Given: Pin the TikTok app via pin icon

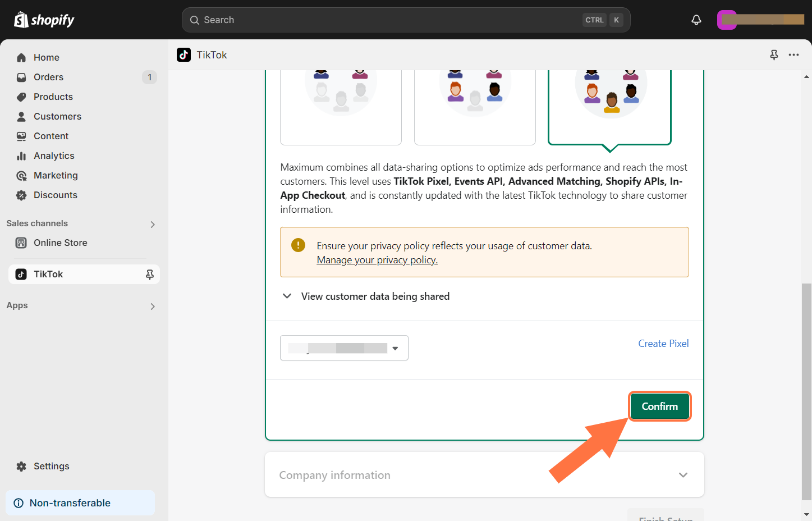Looking at the screenshot, I should pyautogui.click(x=774, y=54).
